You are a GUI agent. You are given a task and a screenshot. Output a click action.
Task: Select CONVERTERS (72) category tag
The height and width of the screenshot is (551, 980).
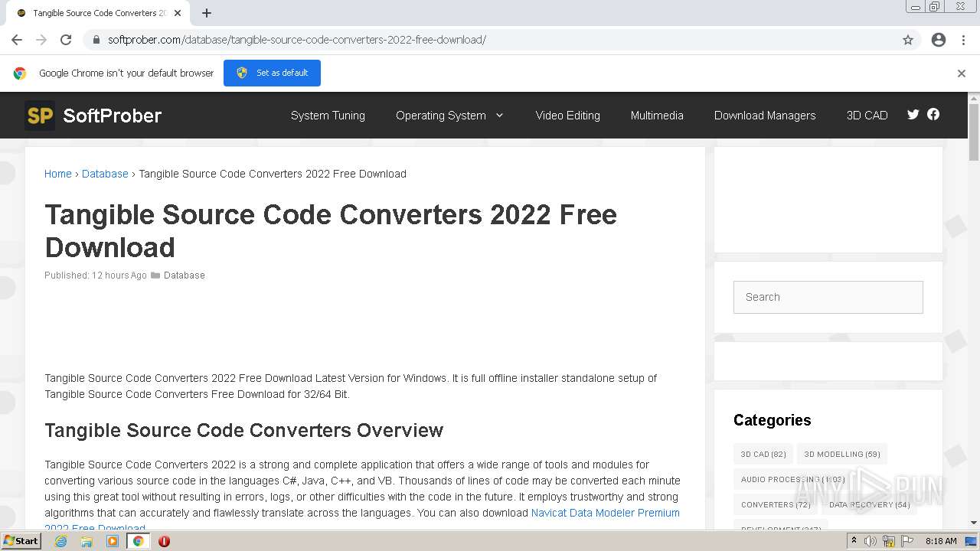[x=776, y=504]
